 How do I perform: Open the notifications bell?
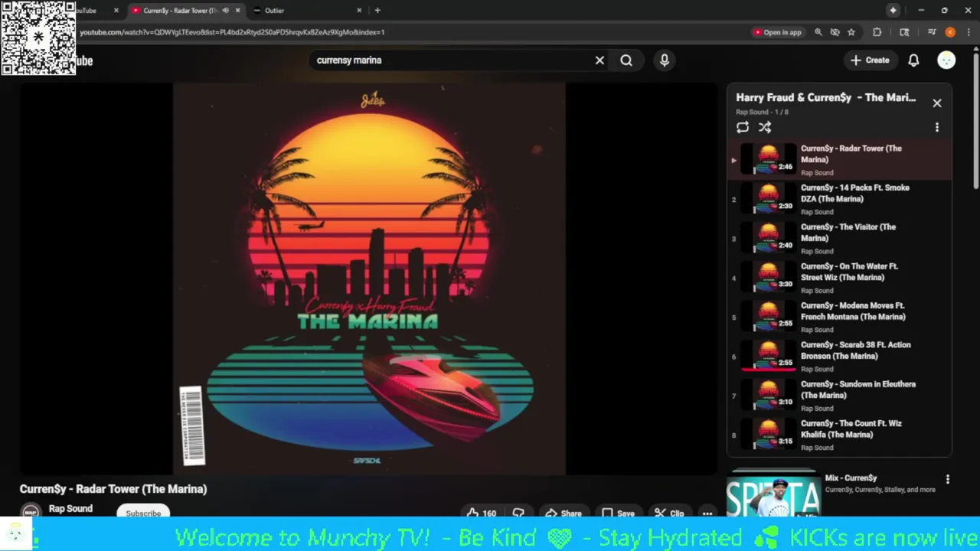[913, 60]
